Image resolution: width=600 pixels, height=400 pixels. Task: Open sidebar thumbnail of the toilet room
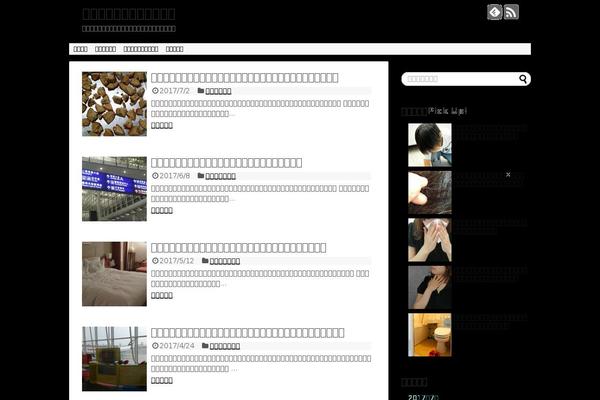click(430, 335)
